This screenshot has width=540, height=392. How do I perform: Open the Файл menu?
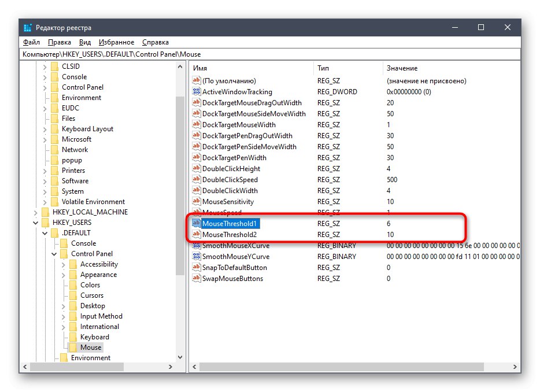point(31,42)
